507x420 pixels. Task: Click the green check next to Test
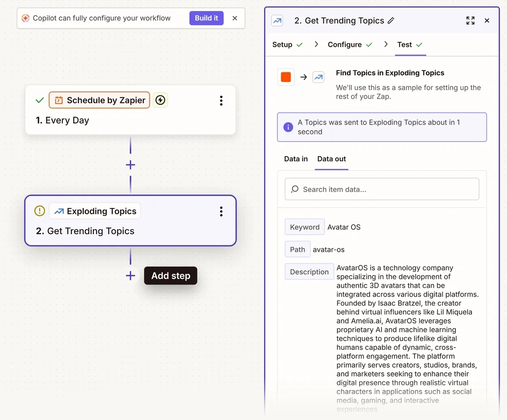(x=420, y=45)
